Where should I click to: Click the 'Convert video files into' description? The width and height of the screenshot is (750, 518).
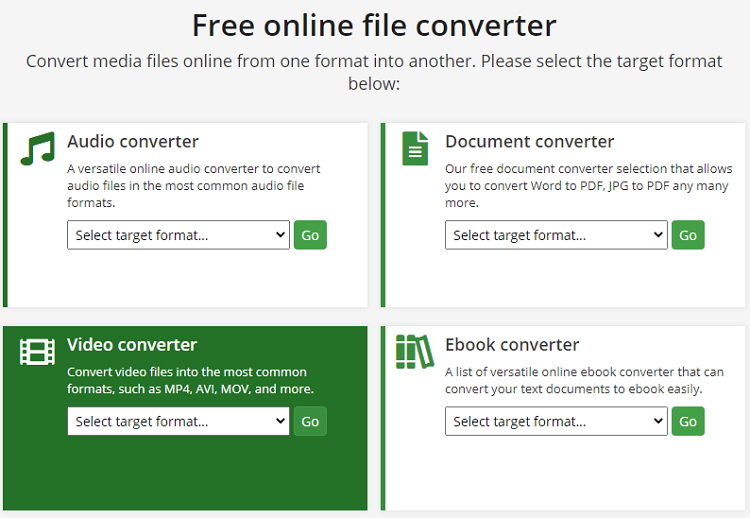[190, 380]
